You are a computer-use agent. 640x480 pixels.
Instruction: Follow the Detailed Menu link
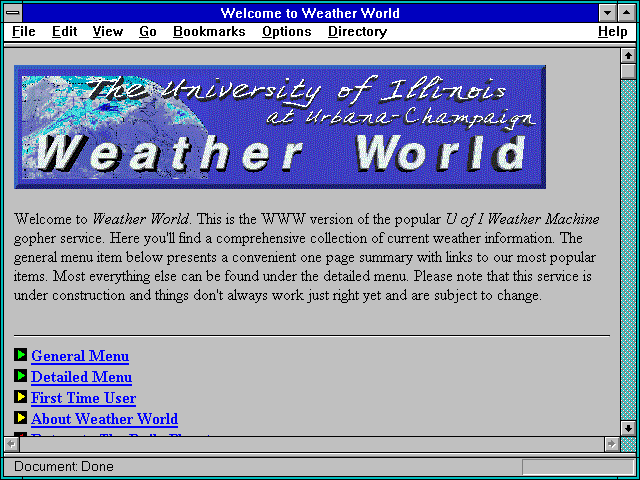(82, 377)
